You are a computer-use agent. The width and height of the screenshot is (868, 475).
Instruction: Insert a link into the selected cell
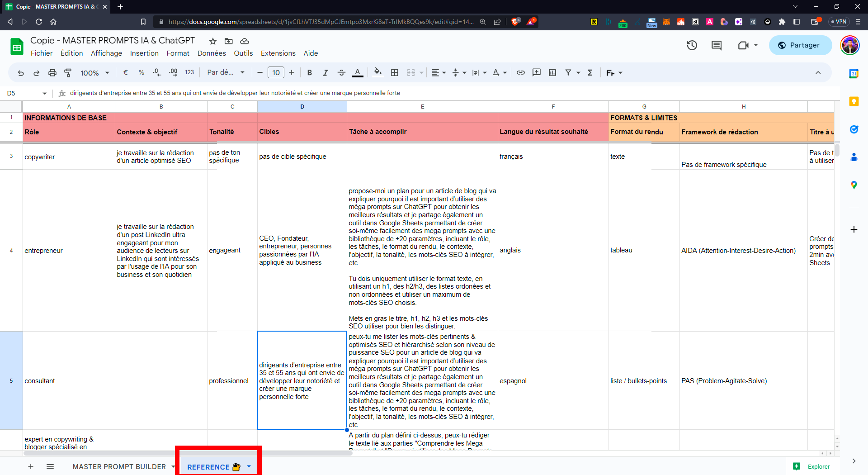[520, 72]
